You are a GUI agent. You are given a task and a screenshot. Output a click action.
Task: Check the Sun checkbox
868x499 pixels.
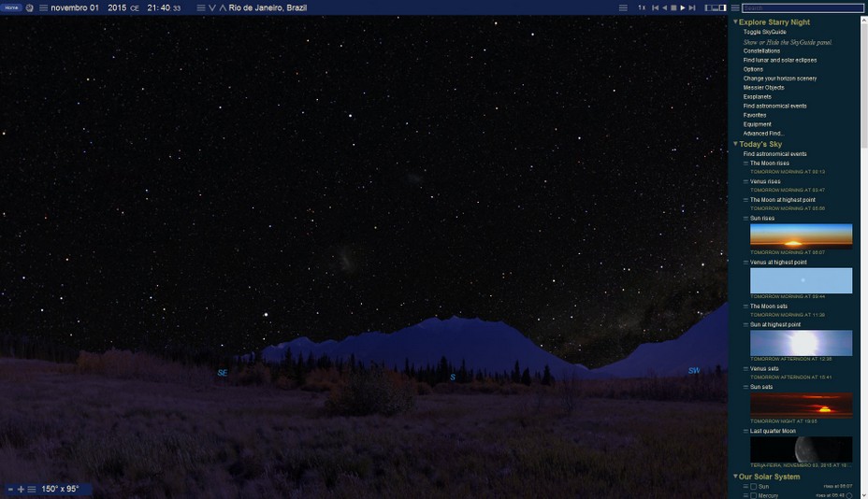pyautogui.click(x=753, y=487)
